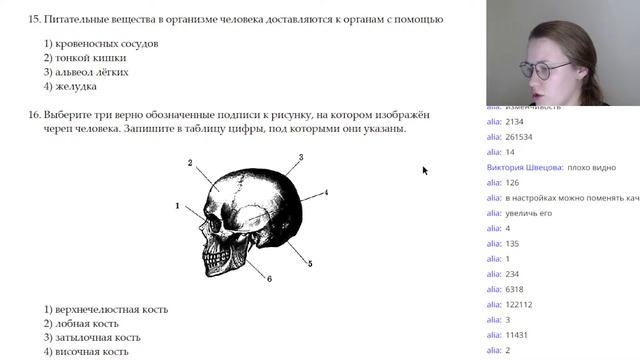Image resolution: width=640 pixels, height=360 pixels.
Task: Click chat message «234»
Action: coord(512,274)
